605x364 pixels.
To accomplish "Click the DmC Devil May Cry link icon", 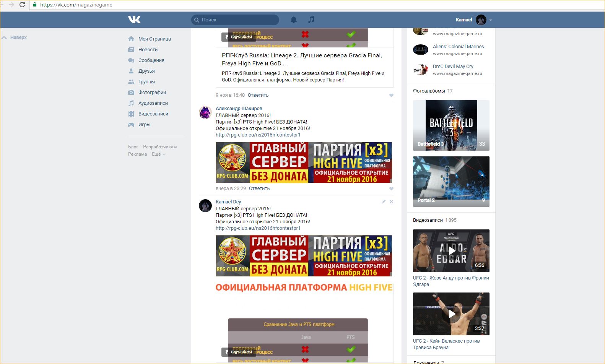I will [421, 70].
